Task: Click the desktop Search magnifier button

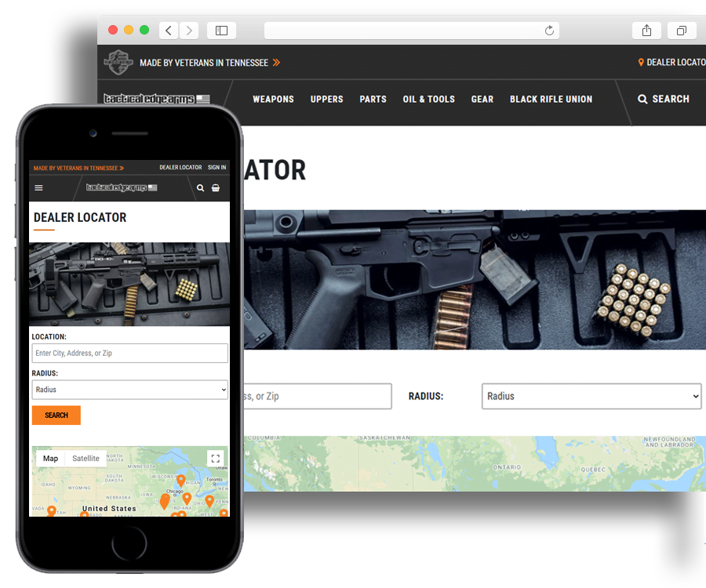Action: tap(663, 99)
